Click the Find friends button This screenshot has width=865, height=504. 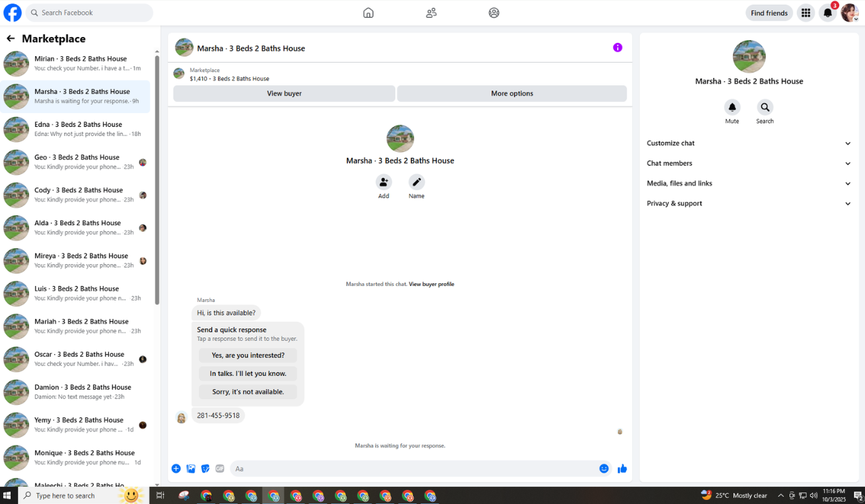pos(769,13)
